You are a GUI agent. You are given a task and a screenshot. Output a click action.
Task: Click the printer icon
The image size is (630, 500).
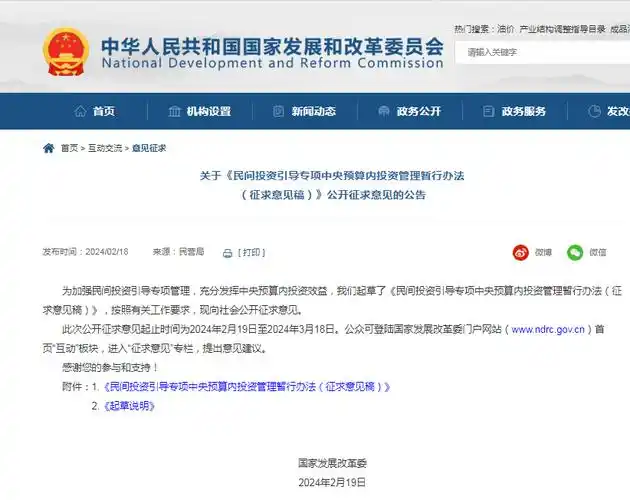(227, 253)
